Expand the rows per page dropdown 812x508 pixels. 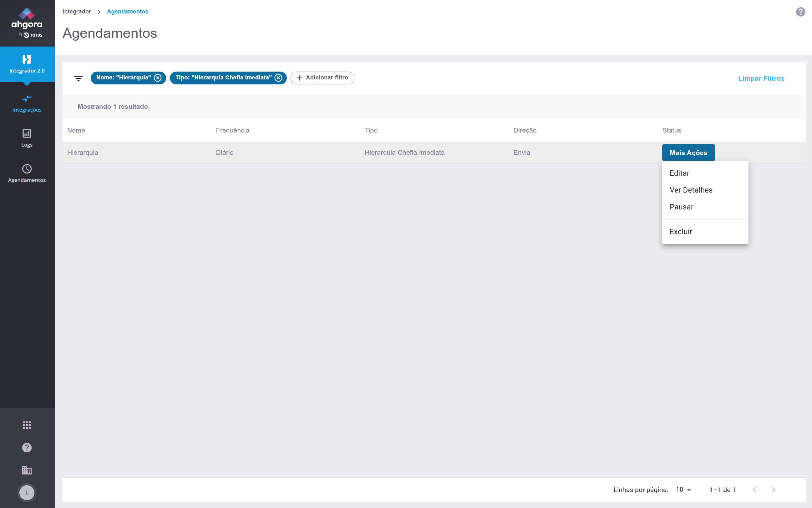point(684,490)
